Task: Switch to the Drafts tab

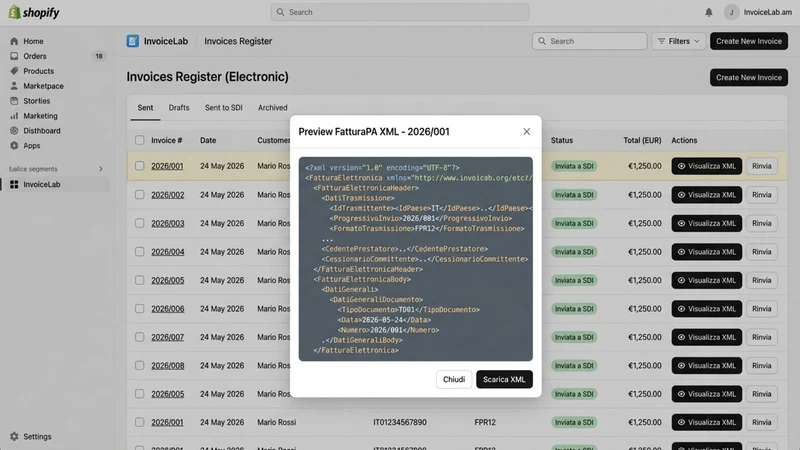Action: click(179, 108)
